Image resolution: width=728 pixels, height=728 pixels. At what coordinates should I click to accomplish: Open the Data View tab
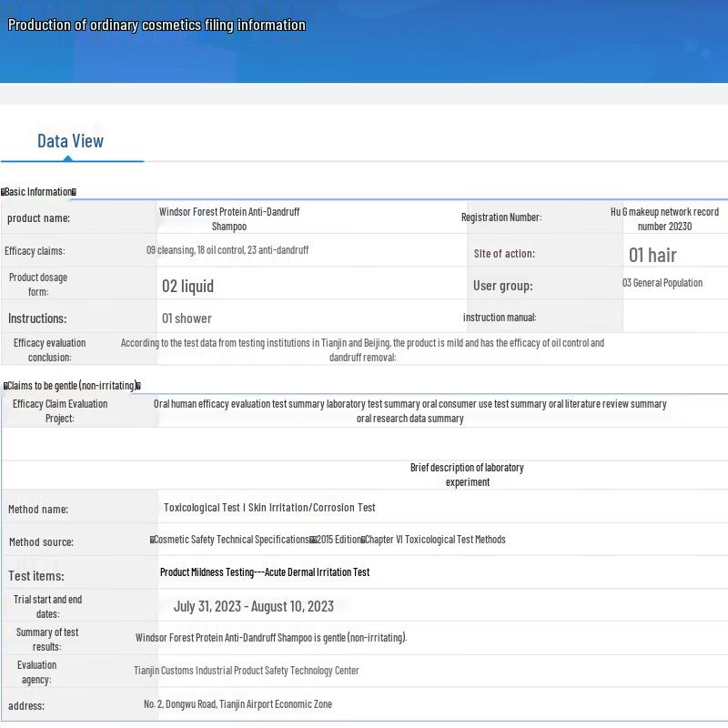(x=70, y=141)
